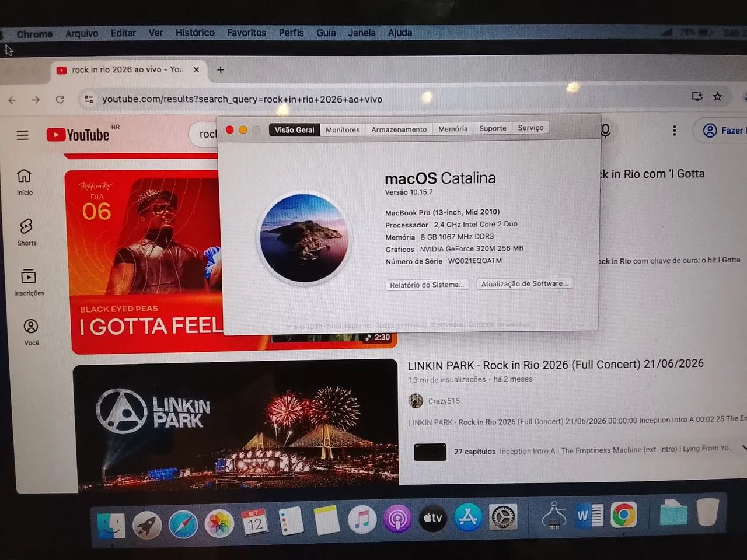Switch to the Monitores tab

click(x=343, y=130)
